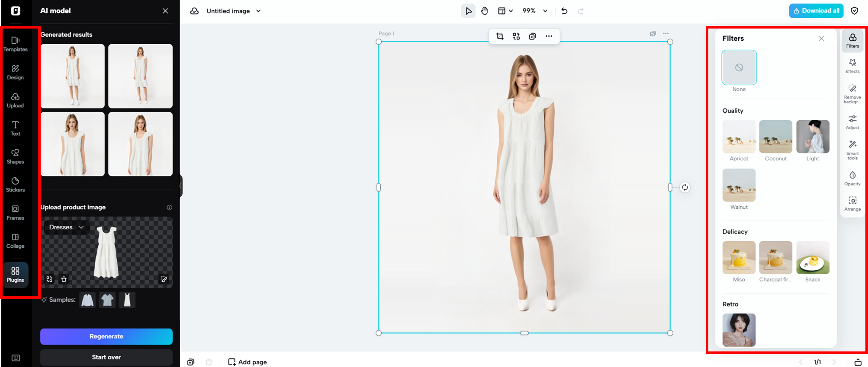Select the None filter option
868x367 pixels.
[x=739, y=67]
